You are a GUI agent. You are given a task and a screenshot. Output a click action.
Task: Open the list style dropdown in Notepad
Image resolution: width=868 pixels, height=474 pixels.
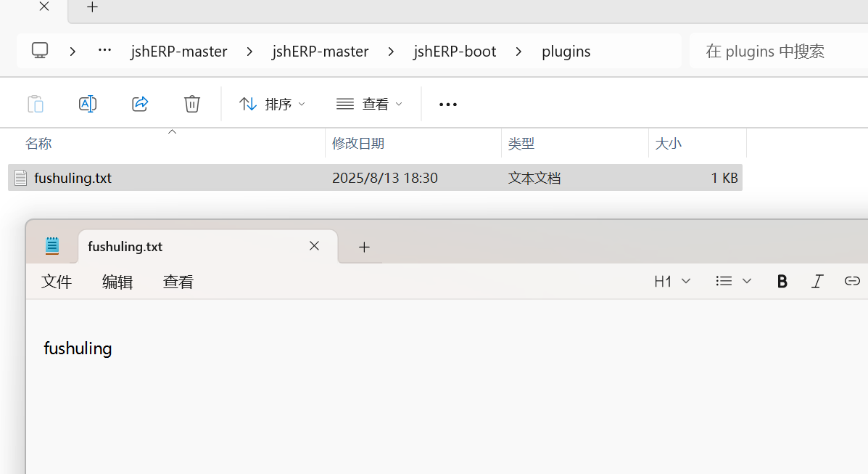pos(733,281)
